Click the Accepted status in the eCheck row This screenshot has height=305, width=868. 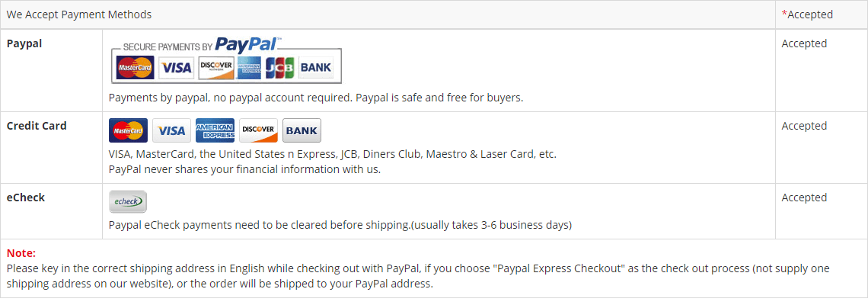coord(804,197)
